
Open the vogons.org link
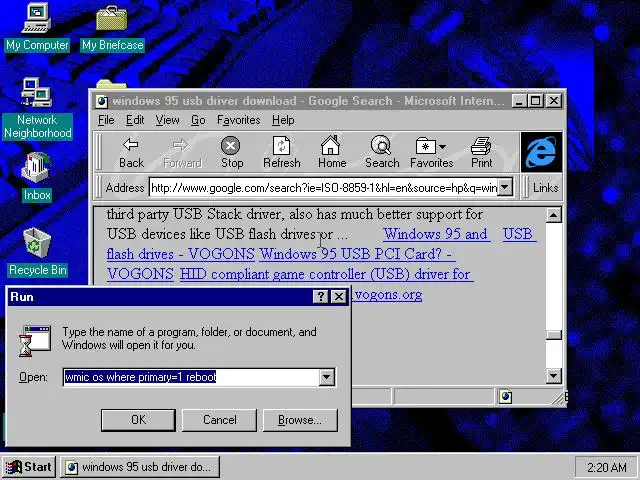coord(388,294)
